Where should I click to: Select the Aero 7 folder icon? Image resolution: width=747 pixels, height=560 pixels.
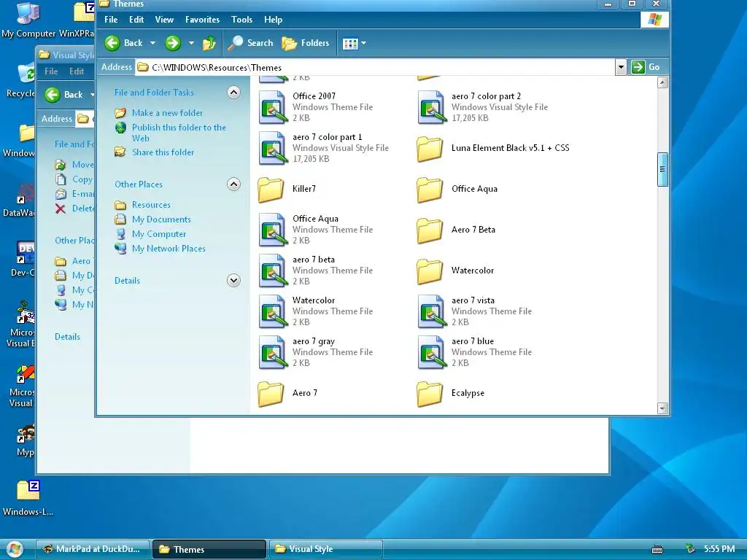pyautogui.click(x=271, y=394)
